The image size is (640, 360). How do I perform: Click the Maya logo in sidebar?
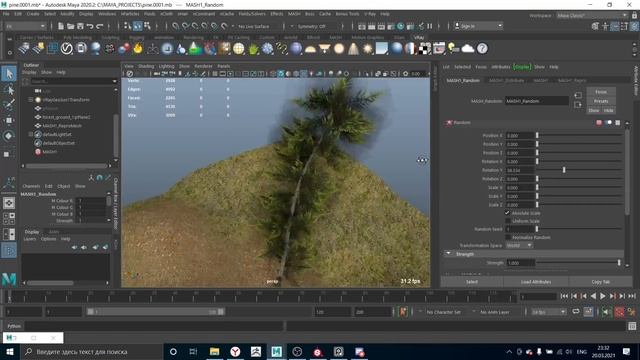pyautogui.click(x=9, y=279)
